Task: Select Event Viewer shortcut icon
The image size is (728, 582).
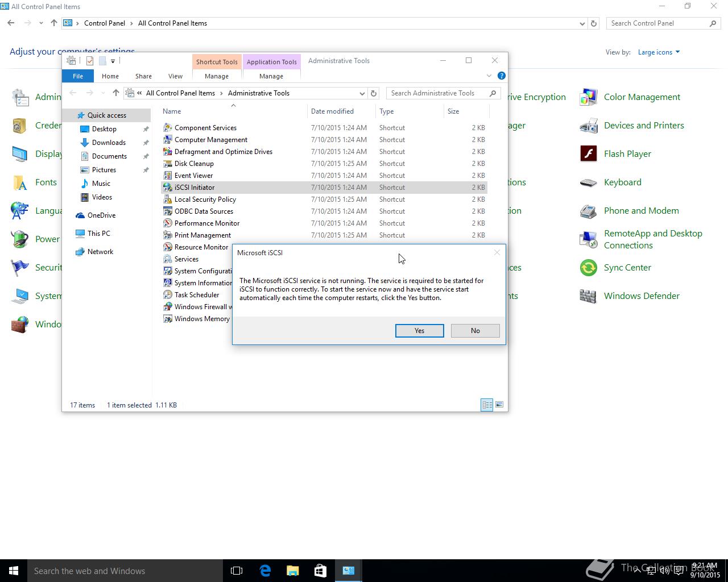Action: click(168, 176)
